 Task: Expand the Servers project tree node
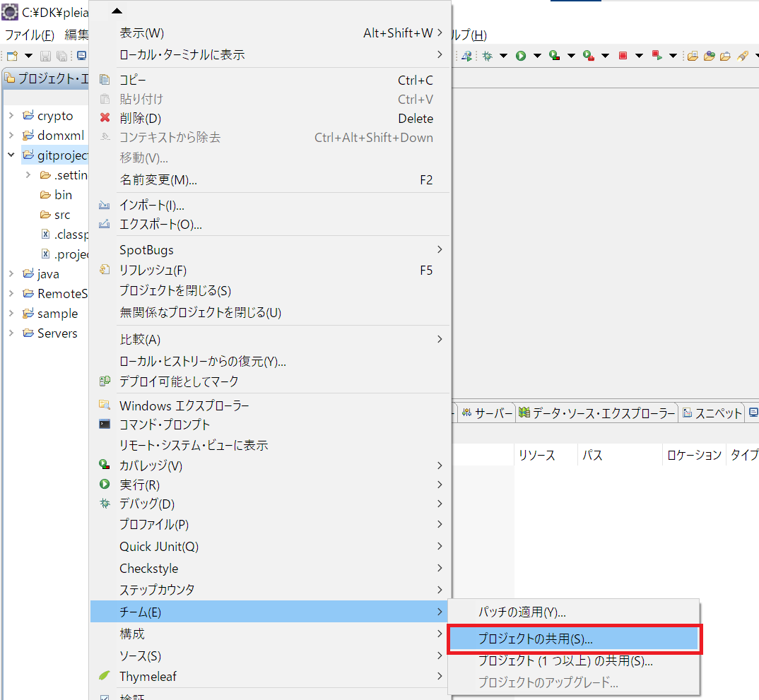[x=11, y=333]
